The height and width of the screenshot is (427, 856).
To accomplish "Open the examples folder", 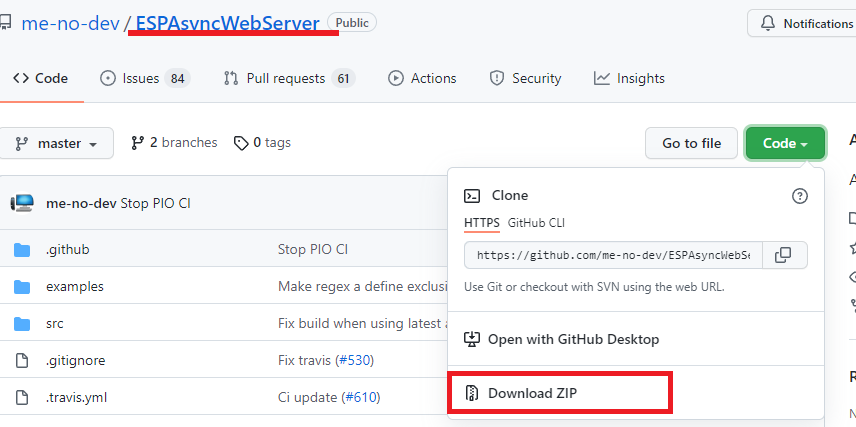I will (x=75, y=286).
